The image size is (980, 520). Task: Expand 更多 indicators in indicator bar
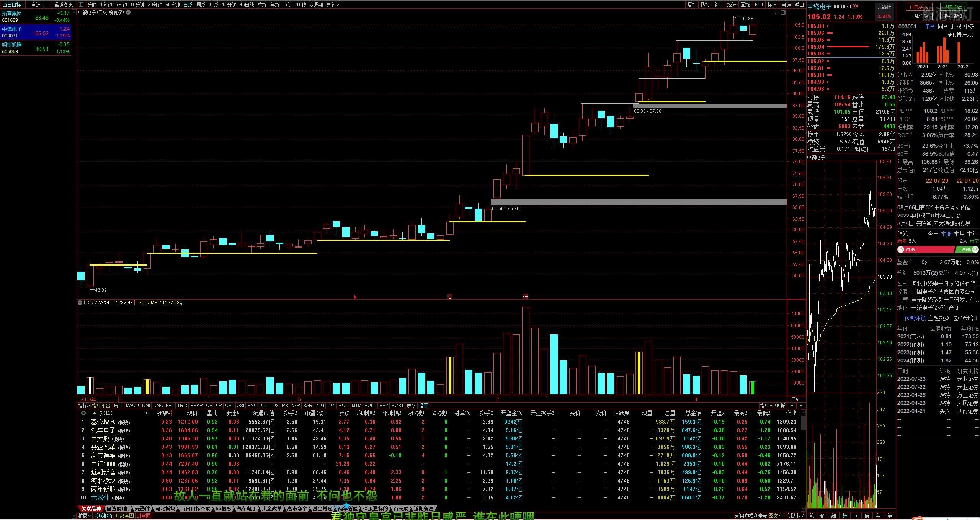tap(411, 406)
